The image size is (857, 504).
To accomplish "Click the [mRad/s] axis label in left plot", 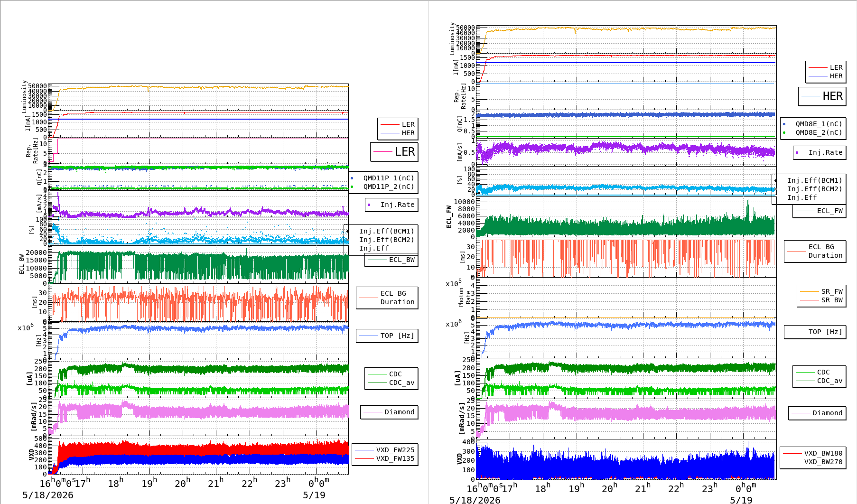I will point(33,416).
